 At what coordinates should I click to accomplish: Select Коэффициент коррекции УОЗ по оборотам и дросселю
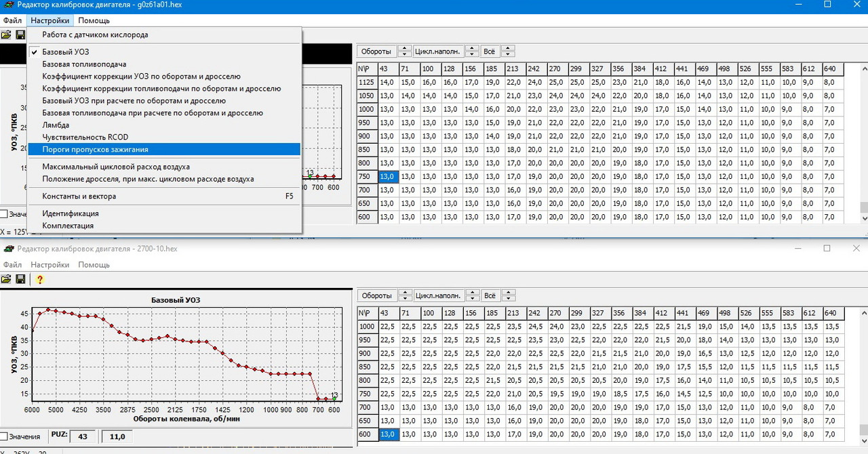point(164,76)
